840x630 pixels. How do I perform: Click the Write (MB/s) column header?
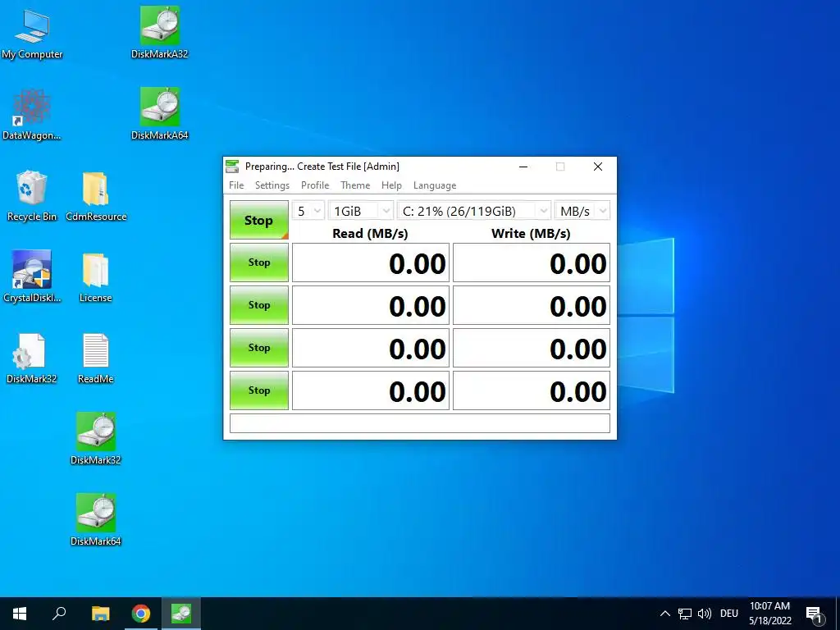pos(531,234)
